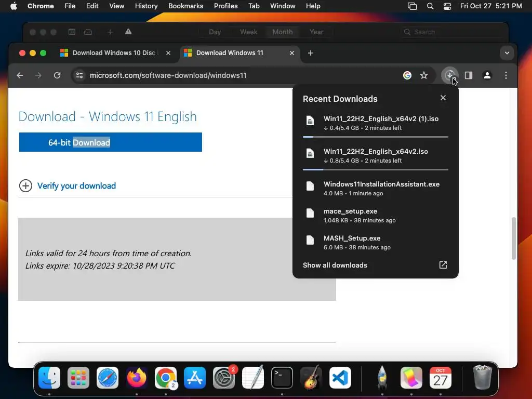Open the Edit menu
Image resolution: width=532 pixels, height=399 pixels.
[x=92, y=6]
